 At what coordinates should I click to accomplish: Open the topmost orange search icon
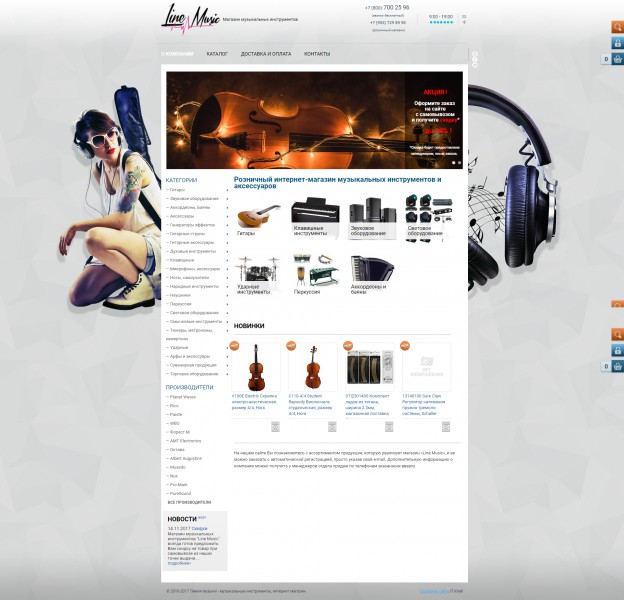coord(617,27)
